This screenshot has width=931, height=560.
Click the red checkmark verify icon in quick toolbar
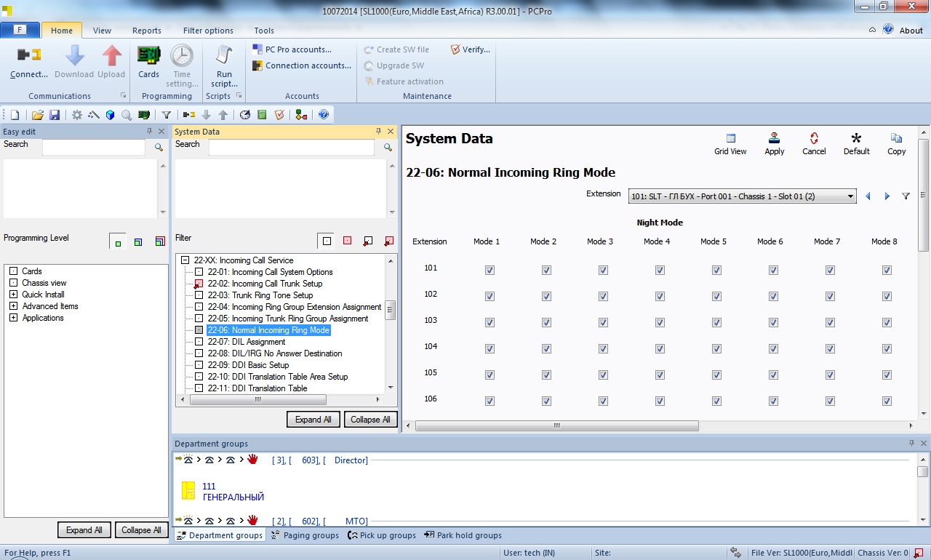[x=279, y=115]
